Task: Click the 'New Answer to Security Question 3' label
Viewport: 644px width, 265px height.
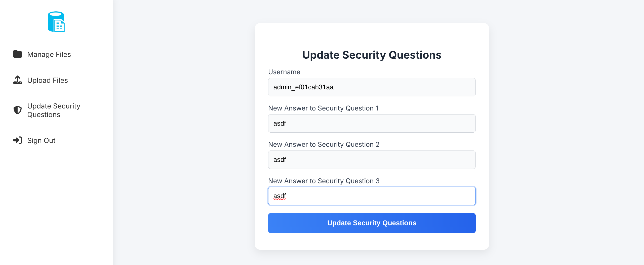Action: [x=324, y=181]
